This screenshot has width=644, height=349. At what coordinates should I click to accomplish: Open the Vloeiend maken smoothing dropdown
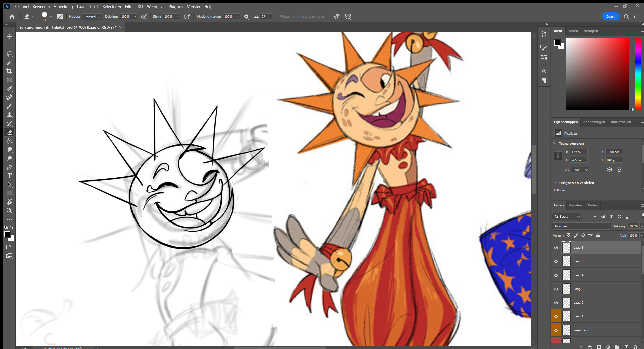point(237,17)
